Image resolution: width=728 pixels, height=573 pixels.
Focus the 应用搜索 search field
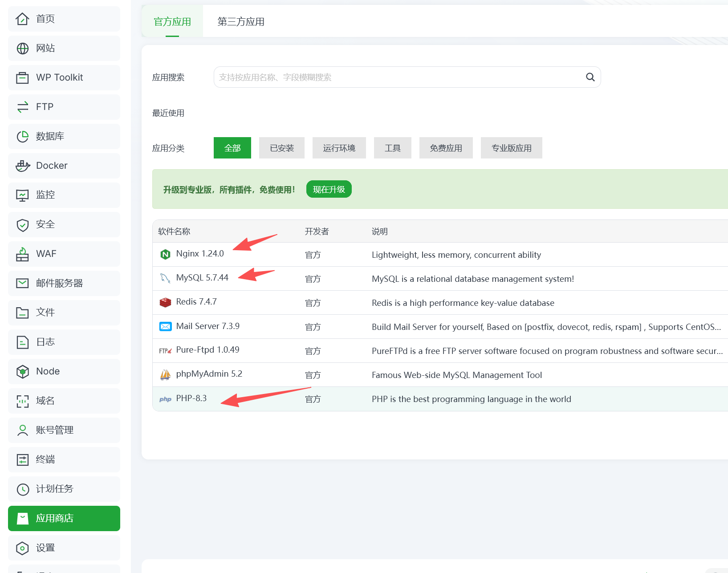[x=399, y=77]
